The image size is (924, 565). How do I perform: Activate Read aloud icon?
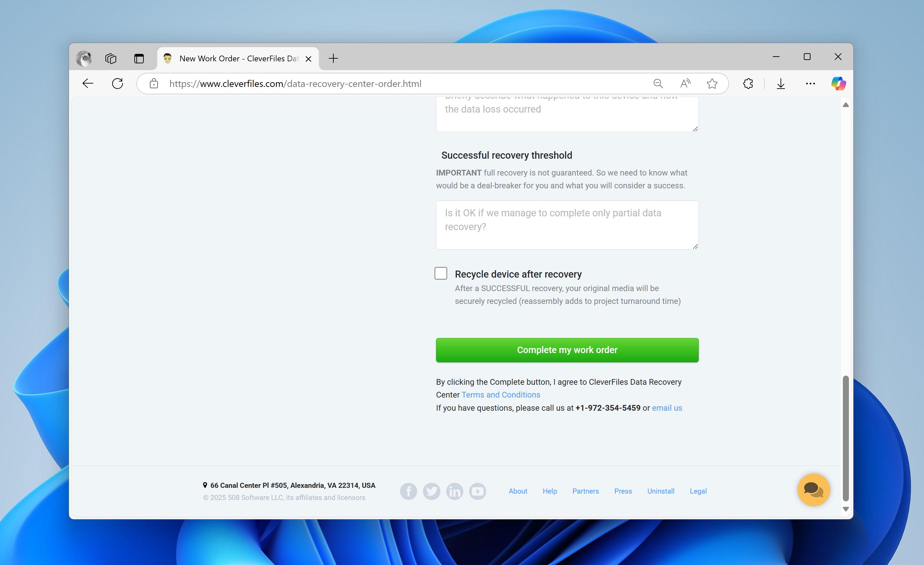685,83
